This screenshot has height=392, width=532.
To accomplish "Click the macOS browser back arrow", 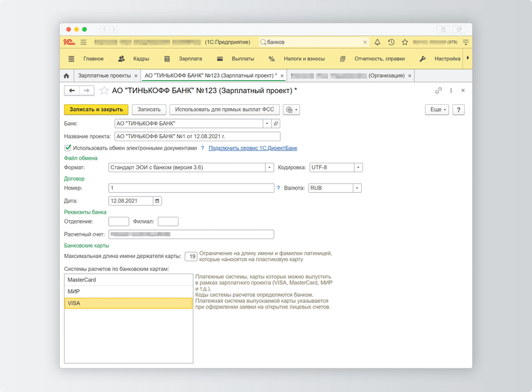I will coord(105,29).
